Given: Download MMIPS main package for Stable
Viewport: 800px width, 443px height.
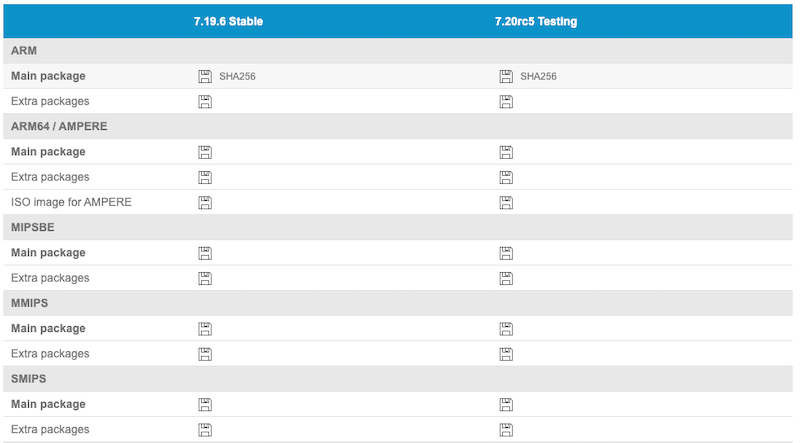Looking at the screenshot, I should 205,328.
